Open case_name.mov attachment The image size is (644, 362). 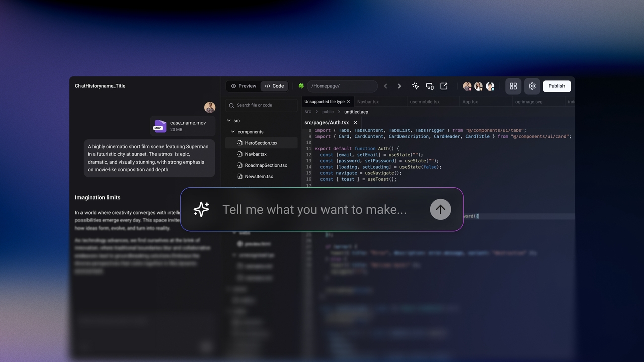183,126
